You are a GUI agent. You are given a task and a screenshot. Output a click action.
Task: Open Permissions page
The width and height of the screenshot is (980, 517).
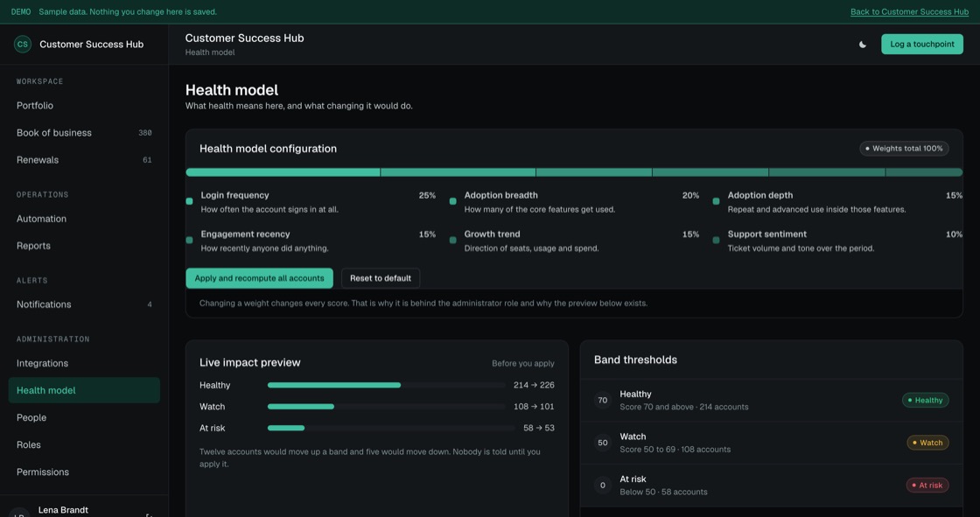click(x=84, y=472)
